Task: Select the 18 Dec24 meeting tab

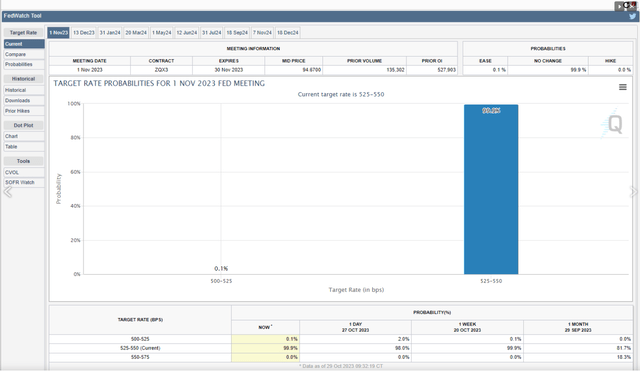Action: (x=288, y=33)
